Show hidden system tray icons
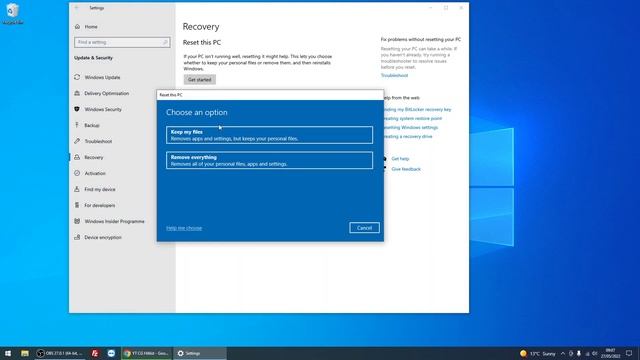The width and height of the screenshot is (640, 360). tap(563, 353)
